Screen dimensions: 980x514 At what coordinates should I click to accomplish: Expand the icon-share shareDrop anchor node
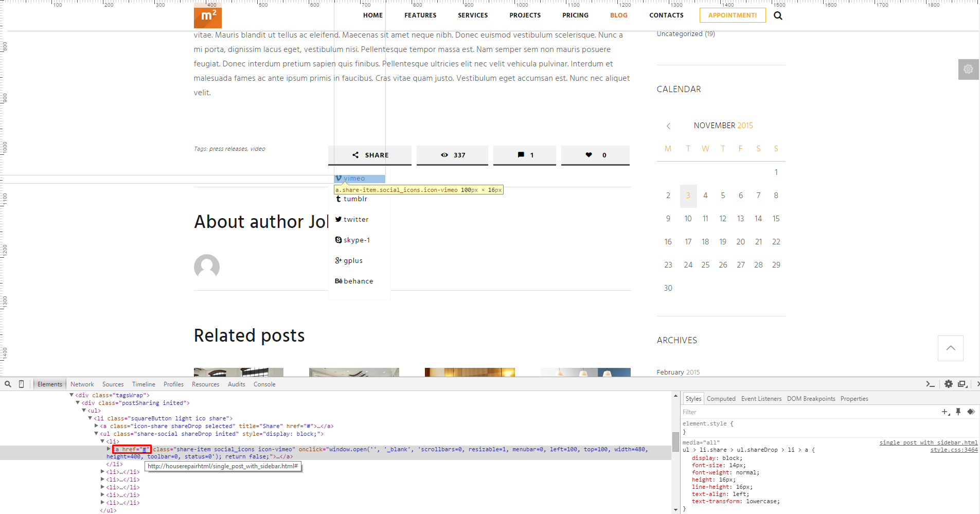[x=96, y=426]
